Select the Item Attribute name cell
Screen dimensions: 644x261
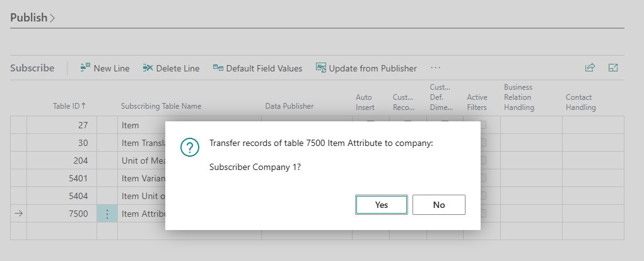tap(142, 214)
